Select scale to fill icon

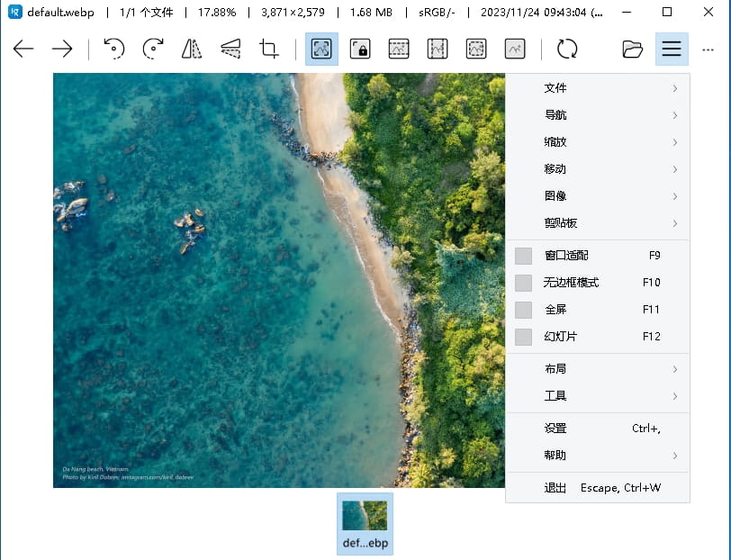click(x=515, y=49)
